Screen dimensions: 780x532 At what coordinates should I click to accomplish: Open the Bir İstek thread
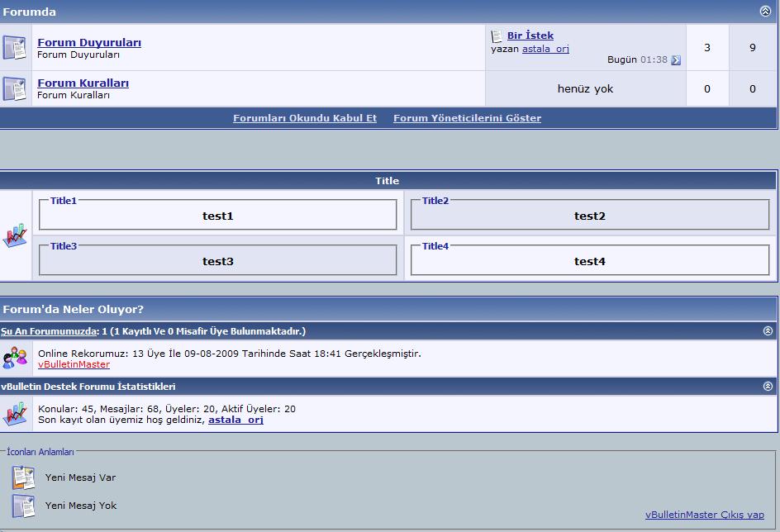pos(530,36)
